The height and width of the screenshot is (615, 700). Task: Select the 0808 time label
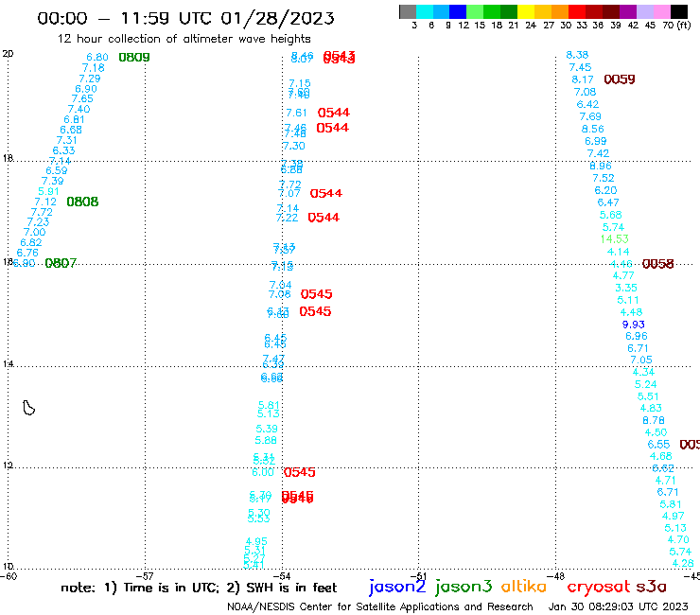coord(82,202)
